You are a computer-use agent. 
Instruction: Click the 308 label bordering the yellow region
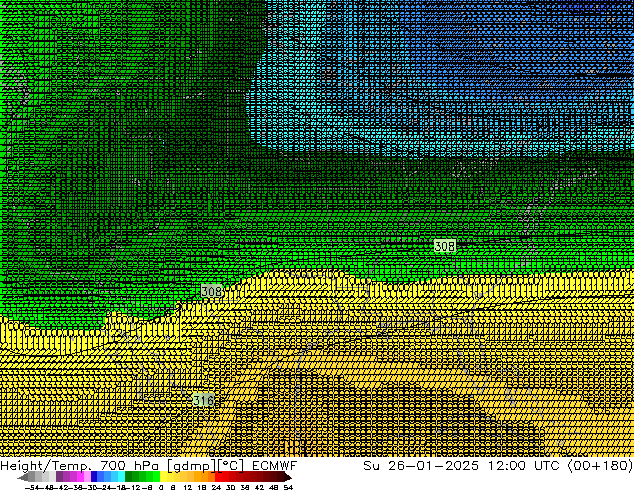[x=211, y=291]
